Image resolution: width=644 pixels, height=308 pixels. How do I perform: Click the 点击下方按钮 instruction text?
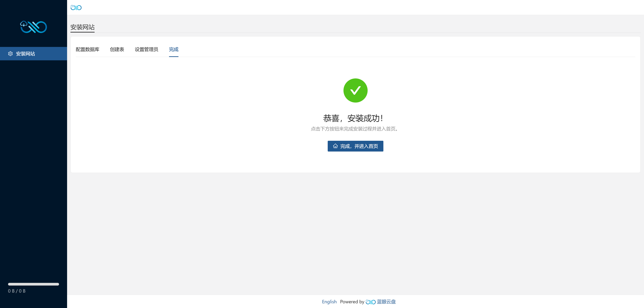[x=354, y=129]
